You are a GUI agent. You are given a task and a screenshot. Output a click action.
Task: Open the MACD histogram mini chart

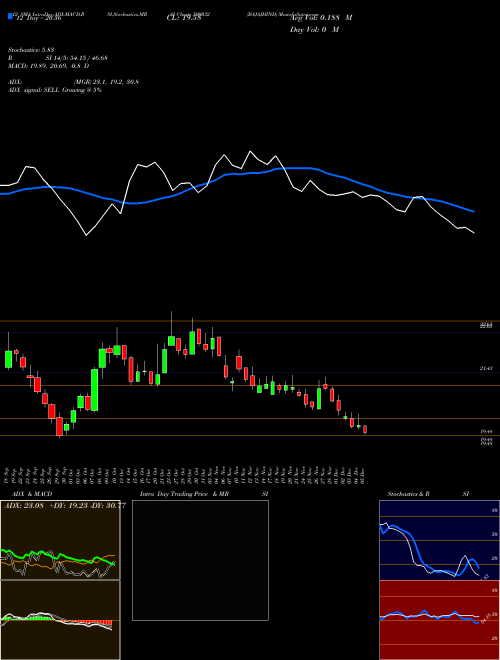click(60, 620)
